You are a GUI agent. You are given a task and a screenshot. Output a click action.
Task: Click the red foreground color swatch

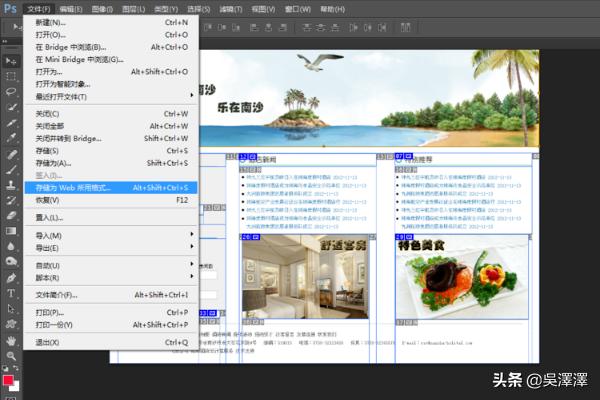pos(8,379)
